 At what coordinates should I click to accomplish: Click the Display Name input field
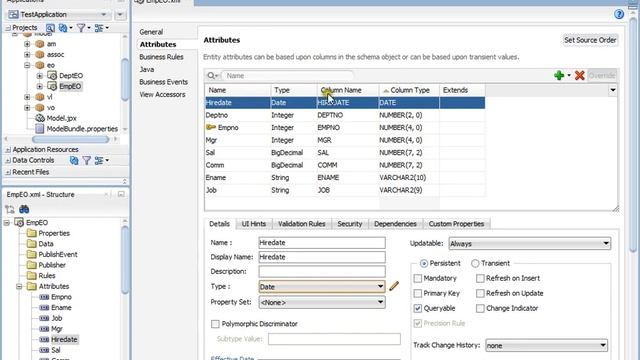tap(322, 257)
